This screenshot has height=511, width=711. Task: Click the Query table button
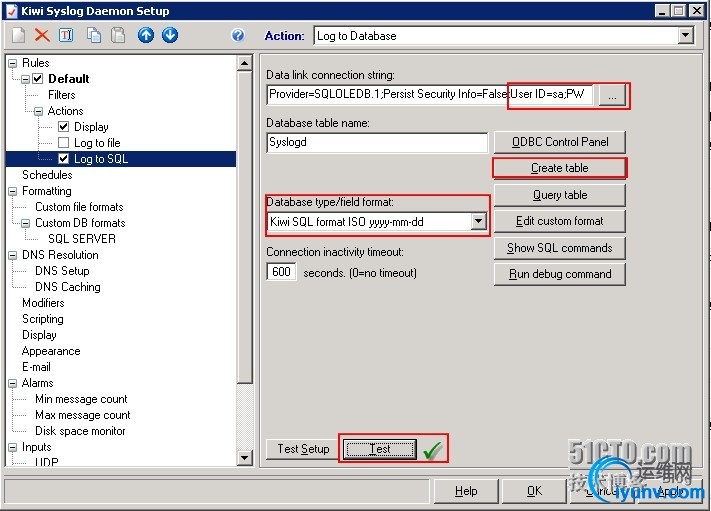pyautogui.click(x=560, y=195)
